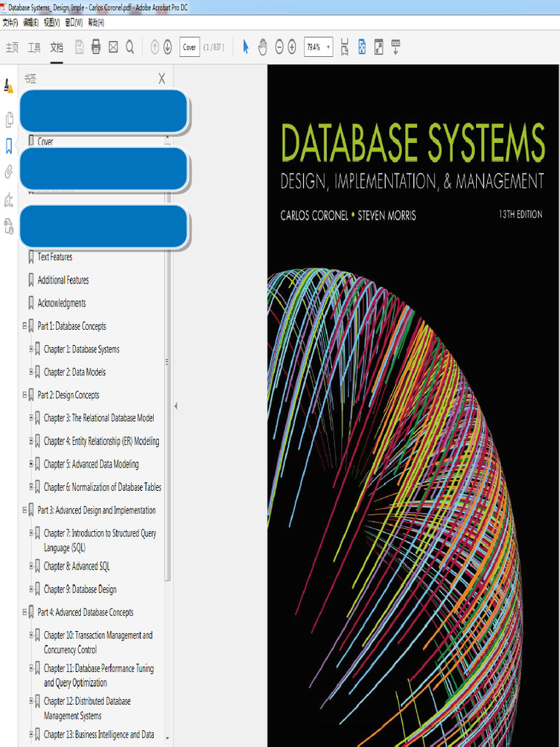Jump to Text Features bookmark
Screen dimensions: 560x747
click(x=55, y=257)
